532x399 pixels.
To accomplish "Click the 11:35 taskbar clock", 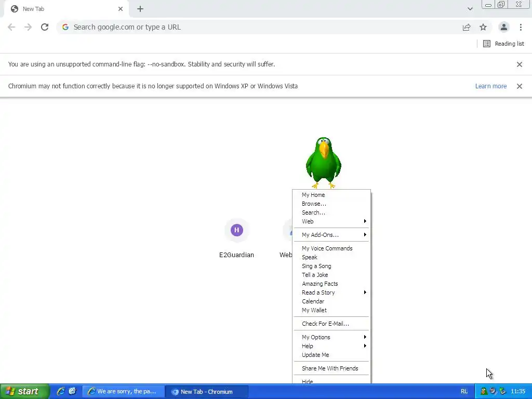I will pyautogui.click(x=518, y=392).
